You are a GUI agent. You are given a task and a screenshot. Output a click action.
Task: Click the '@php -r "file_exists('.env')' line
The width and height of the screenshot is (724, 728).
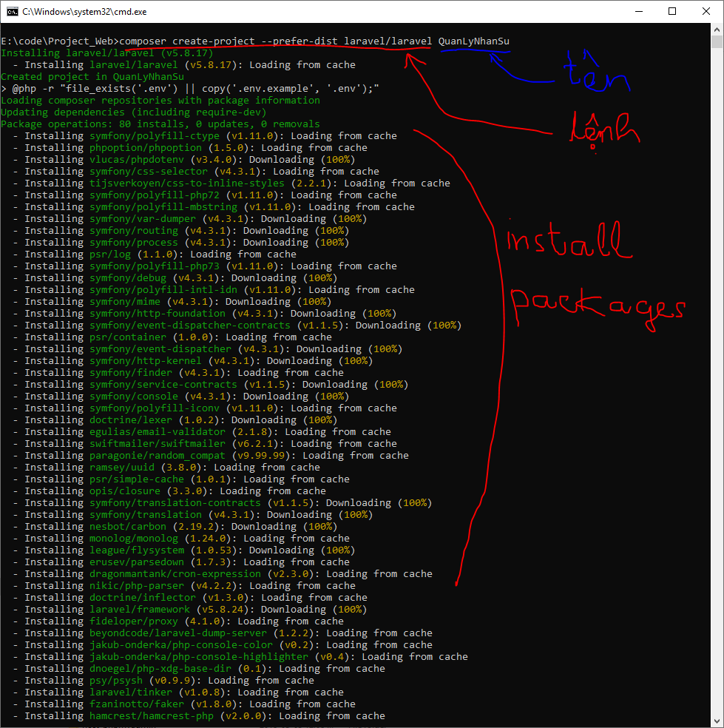[190, 89]
